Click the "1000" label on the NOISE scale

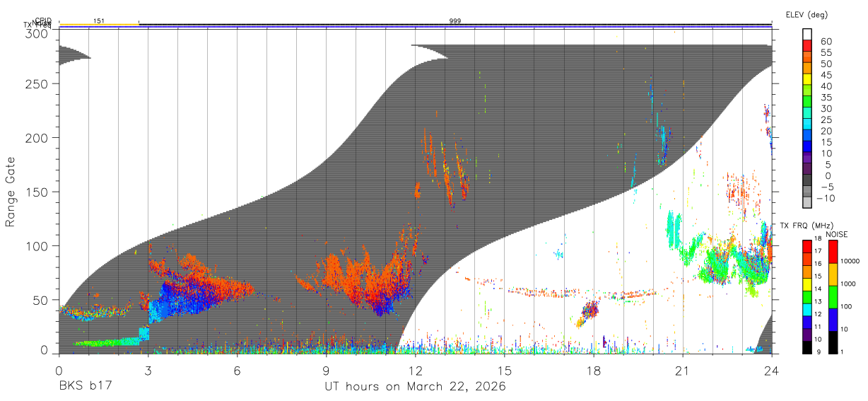848,284
